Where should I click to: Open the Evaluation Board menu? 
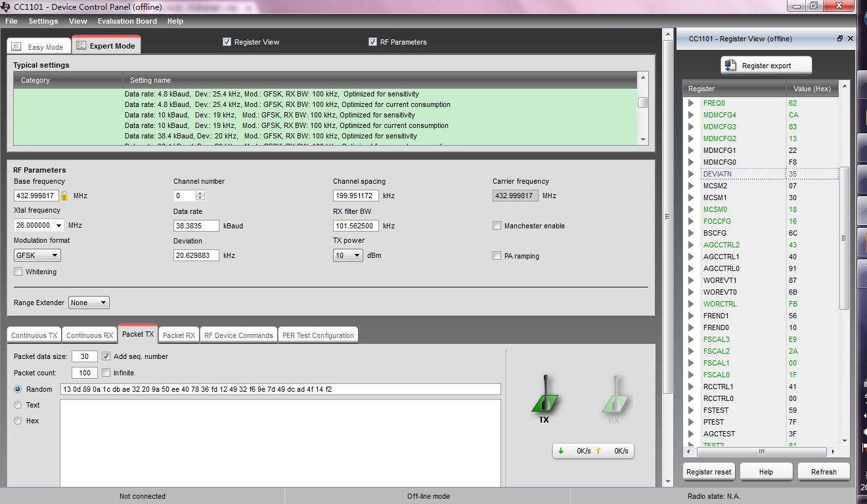click(x=127, y=21)
